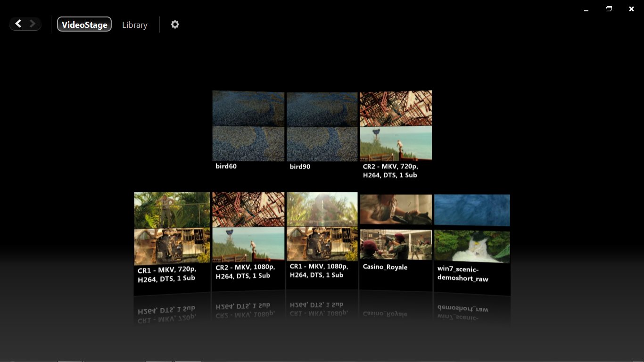Open the settings gear icon
644x362 pixels.
coord(175,25)
